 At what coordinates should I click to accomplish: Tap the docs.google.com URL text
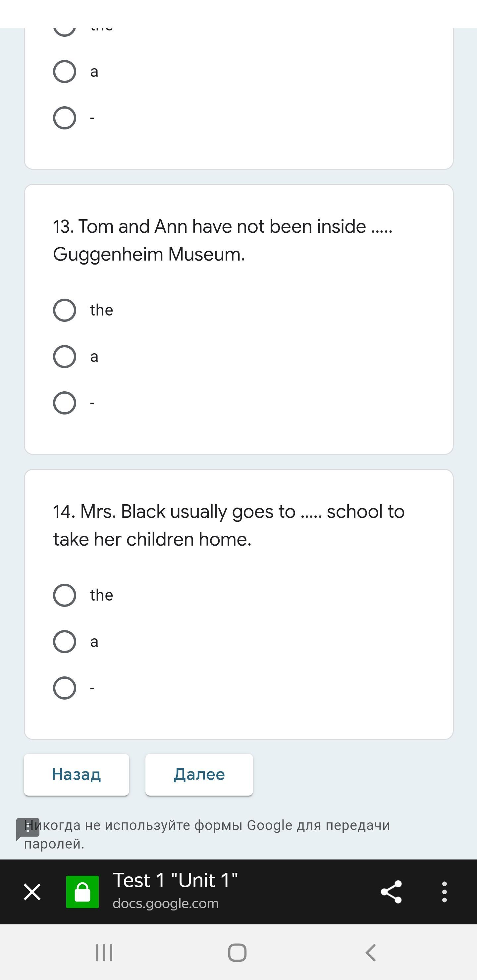click(x=166, y=904)
